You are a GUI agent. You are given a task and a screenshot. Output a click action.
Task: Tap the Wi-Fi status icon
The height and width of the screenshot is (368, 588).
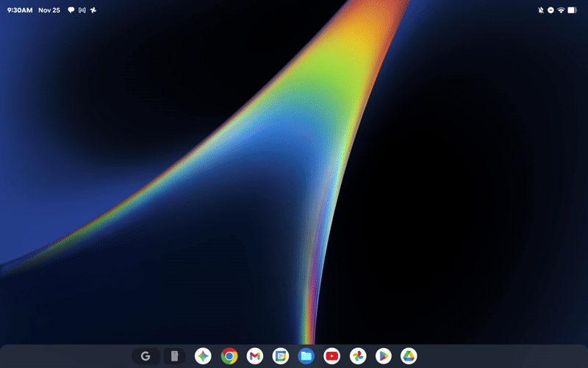tap(561, 10)
